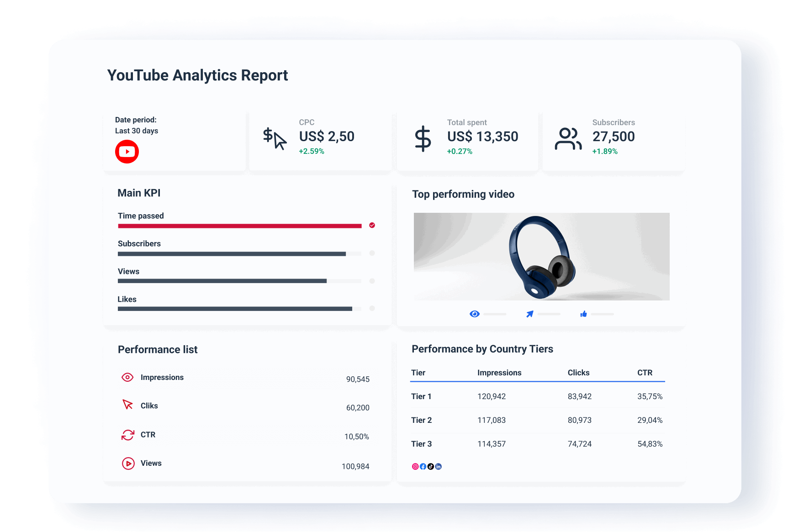Click the LinkedIn social icon
Screen dimensions: 804x532
coord(439,466)
